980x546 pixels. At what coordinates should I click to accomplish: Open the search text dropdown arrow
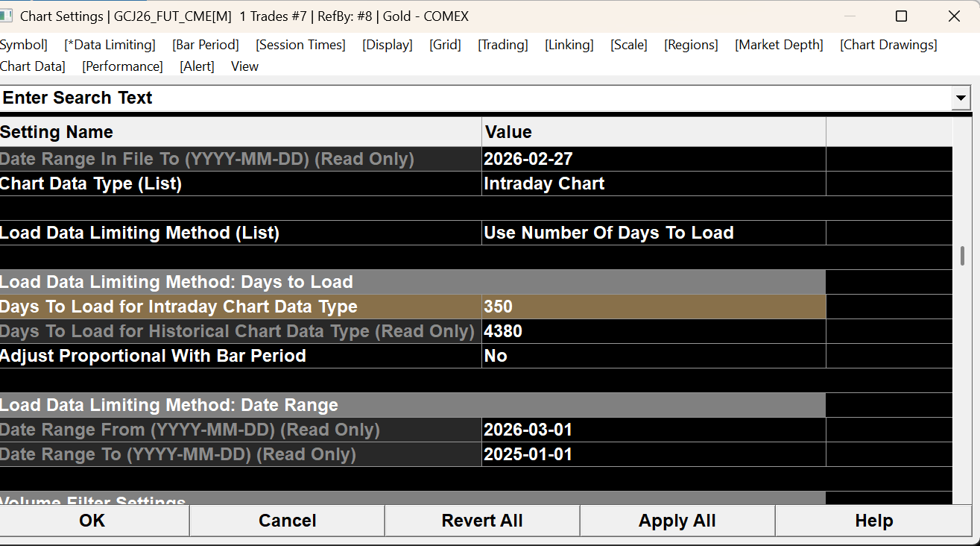(961, 98)
